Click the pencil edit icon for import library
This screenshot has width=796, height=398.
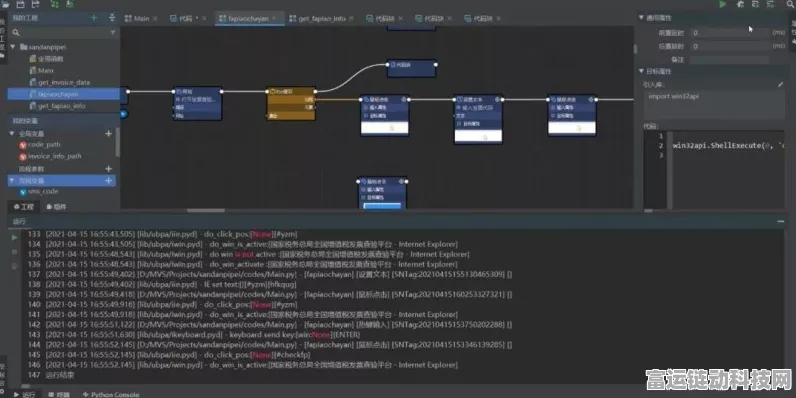pos(780,84)
